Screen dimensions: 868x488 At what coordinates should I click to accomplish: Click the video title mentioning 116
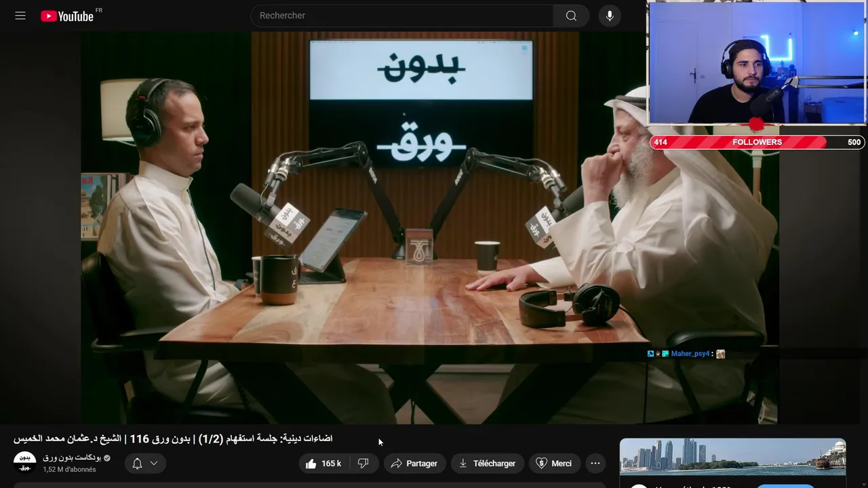(x=173, y=439)
